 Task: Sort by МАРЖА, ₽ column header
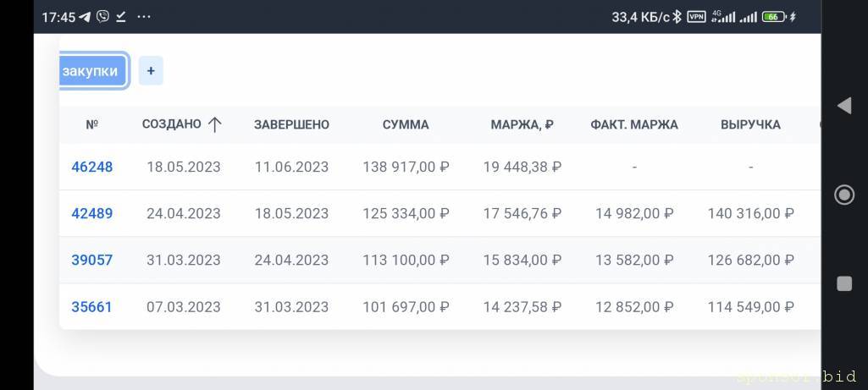522,124
